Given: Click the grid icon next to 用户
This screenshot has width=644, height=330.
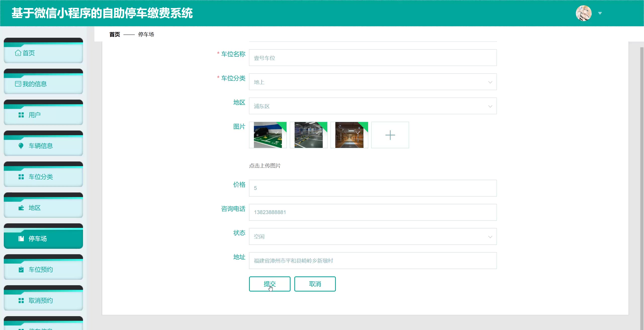Looking at the screenshot, I should (21, 115).
